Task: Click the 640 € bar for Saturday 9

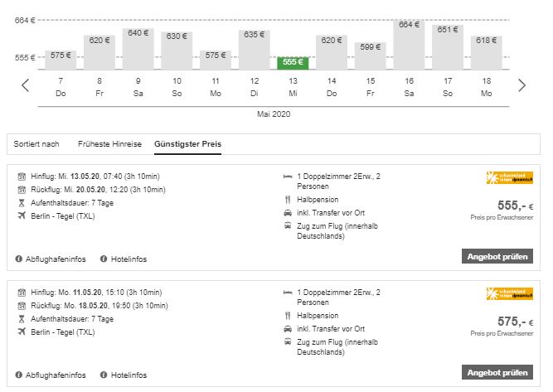Action: pos(138,49)
